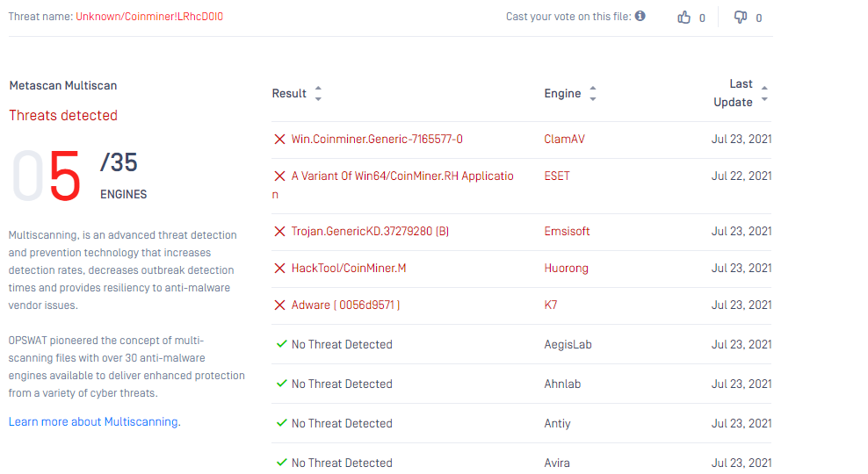Sort by Last Update column arrows
Viewport: 868px width, 474px height.
coord(764,93)
